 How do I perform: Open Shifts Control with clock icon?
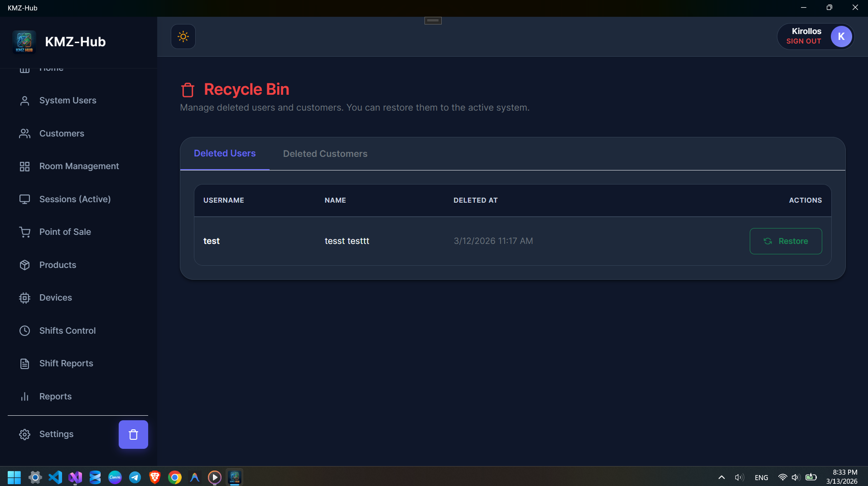[x=67, y=330]
